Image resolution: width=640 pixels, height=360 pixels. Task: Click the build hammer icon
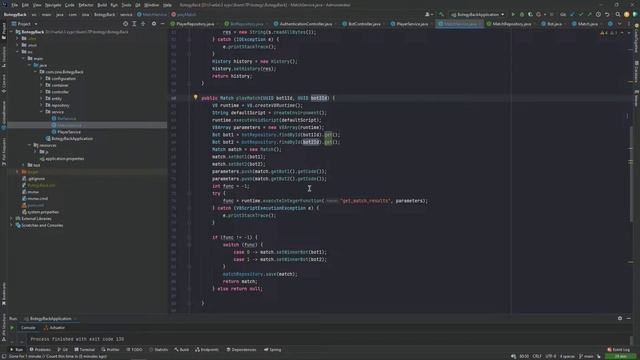[x=441, y=14]
